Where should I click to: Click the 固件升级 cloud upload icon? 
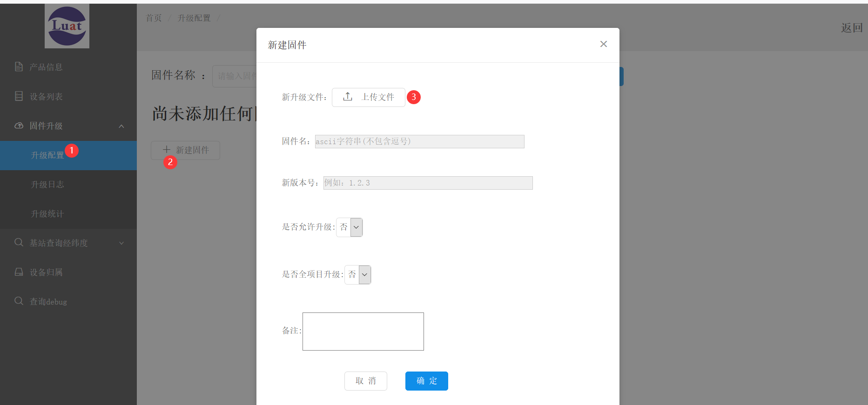tap(19, 126)
